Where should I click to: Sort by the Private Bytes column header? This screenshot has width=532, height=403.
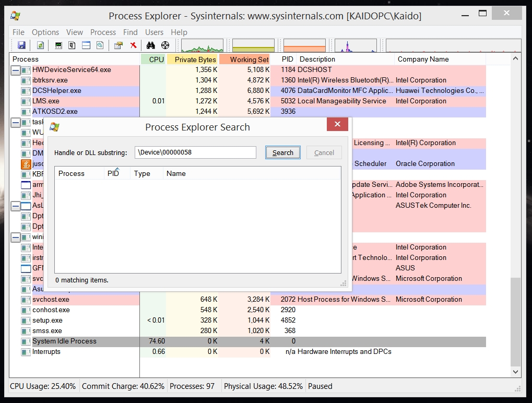[x=192, y=60]
